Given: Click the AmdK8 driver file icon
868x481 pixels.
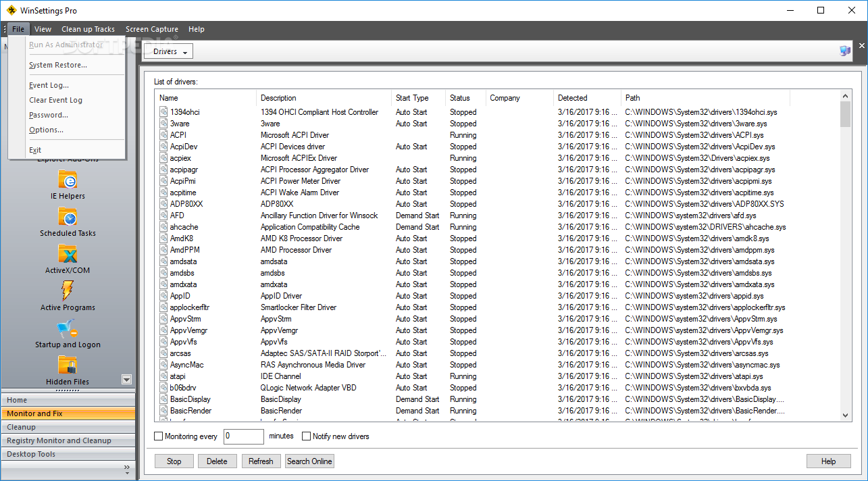Looking at the screenshot, I should pos(163,238).
